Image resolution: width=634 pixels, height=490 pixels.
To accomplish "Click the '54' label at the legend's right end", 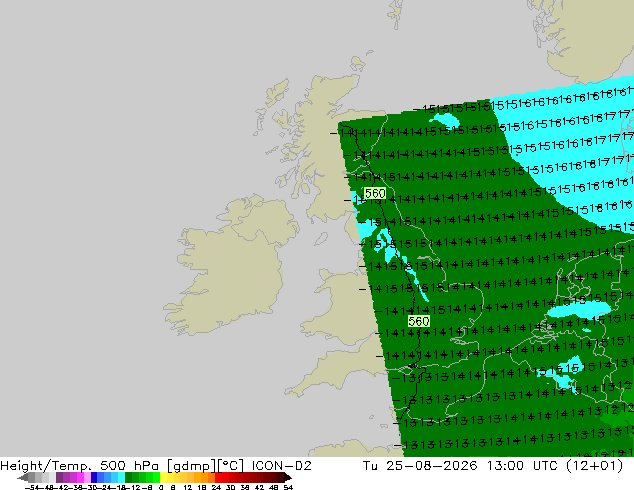I will 288,487.
